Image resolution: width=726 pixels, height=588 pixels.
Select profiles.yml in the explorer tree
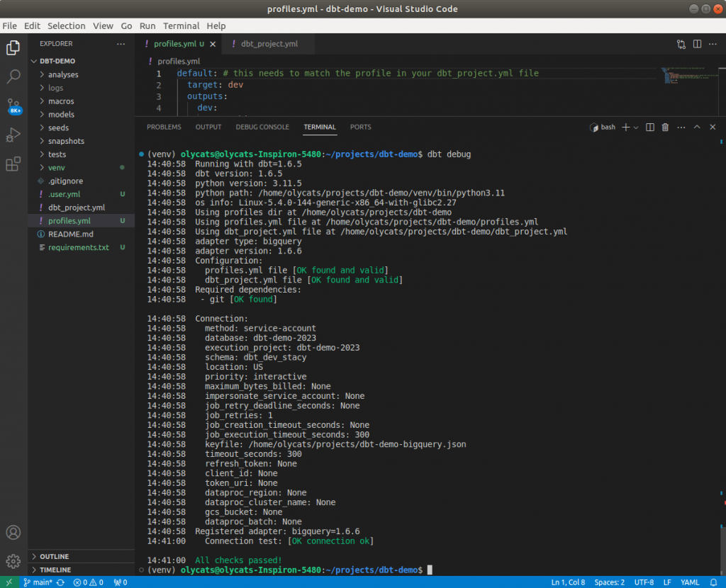pyautogui.click(x=82, y=221)
